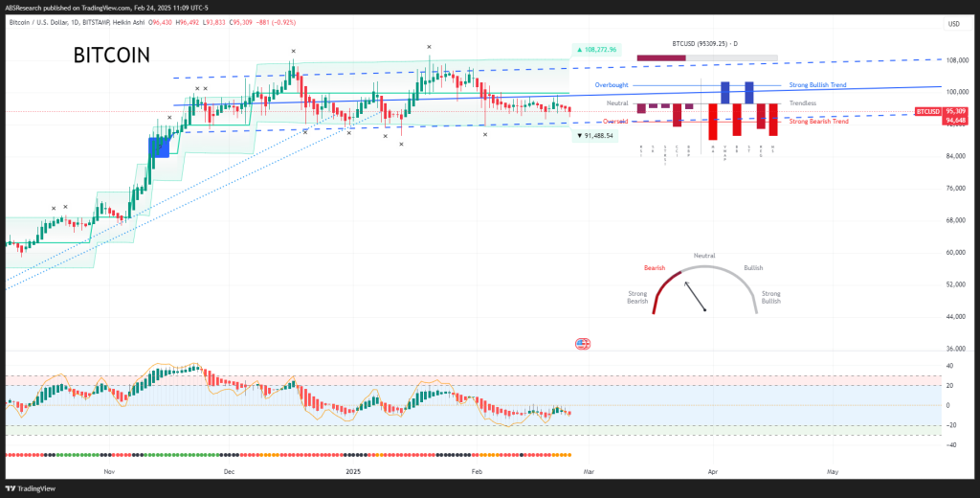Click the Nov label on the time axis
This screenshot has height=498, width=980.
(x=109, y=471)
